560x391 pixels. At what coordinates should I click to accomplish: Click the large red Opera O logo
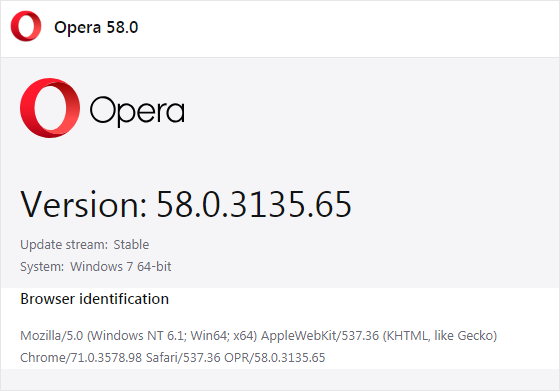pyautogui.click(x=50, y=108)
